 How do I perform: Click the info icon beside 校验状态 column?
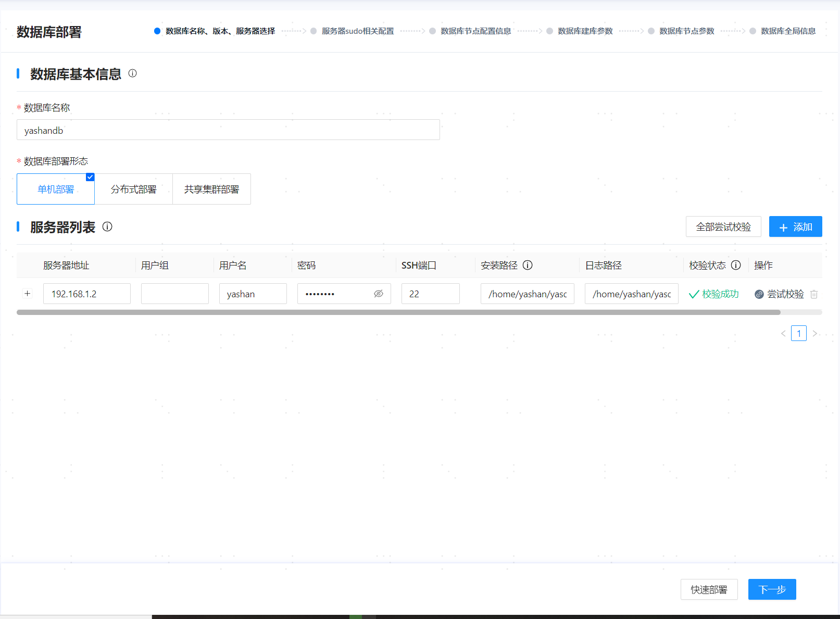pos(736,265)
